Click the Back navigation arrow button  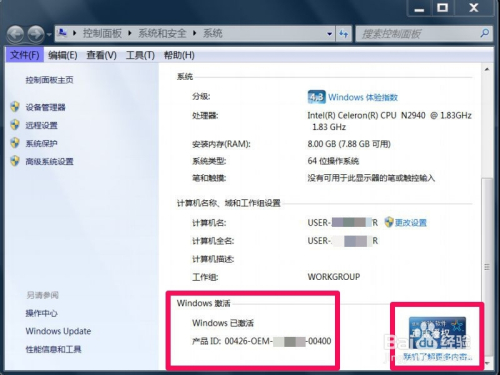pyautogui.click(x=15, y=34)
